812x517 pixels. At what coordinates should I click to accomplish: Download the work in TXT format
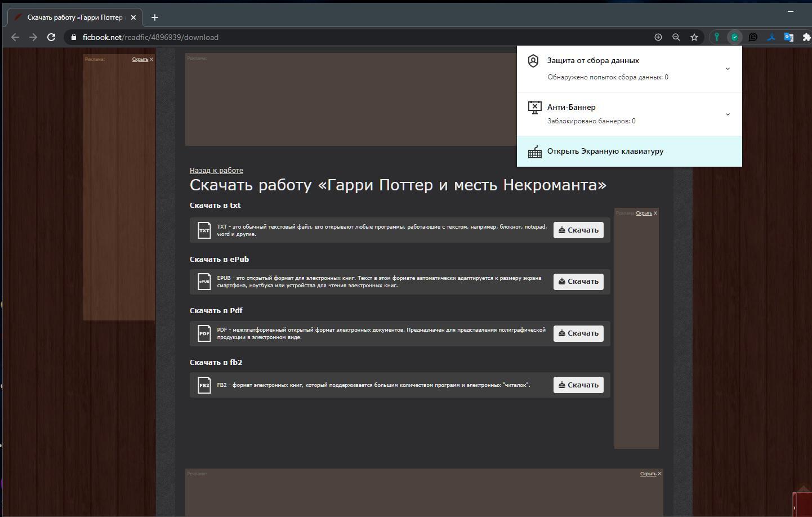click(578, 230)
